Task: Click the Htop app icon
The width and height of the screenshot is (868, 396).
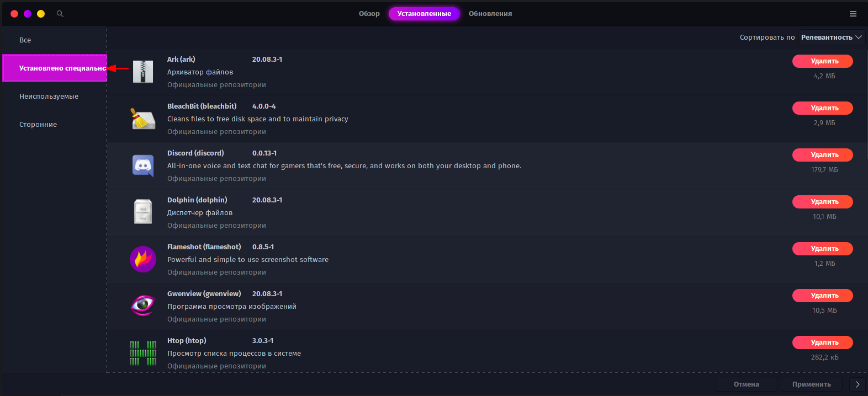Action: coord(143,353)
